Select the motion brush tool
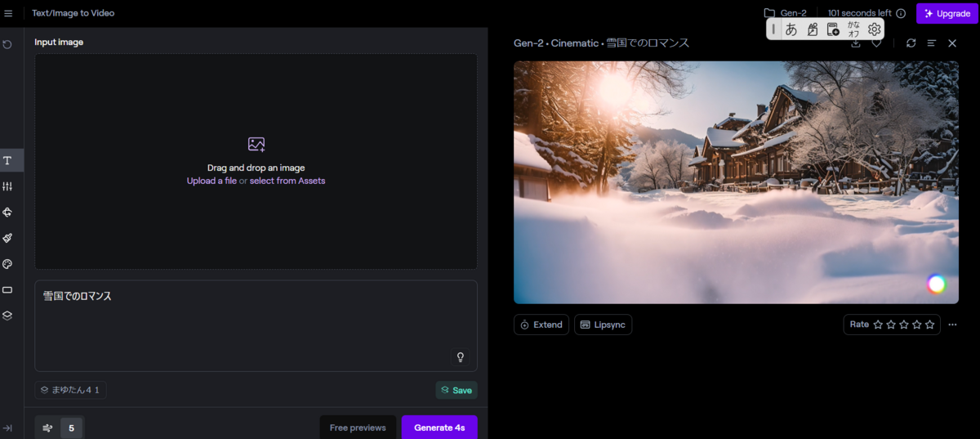Image resolution: width=980 pixels, height=439 pixels. click(7, 238)
